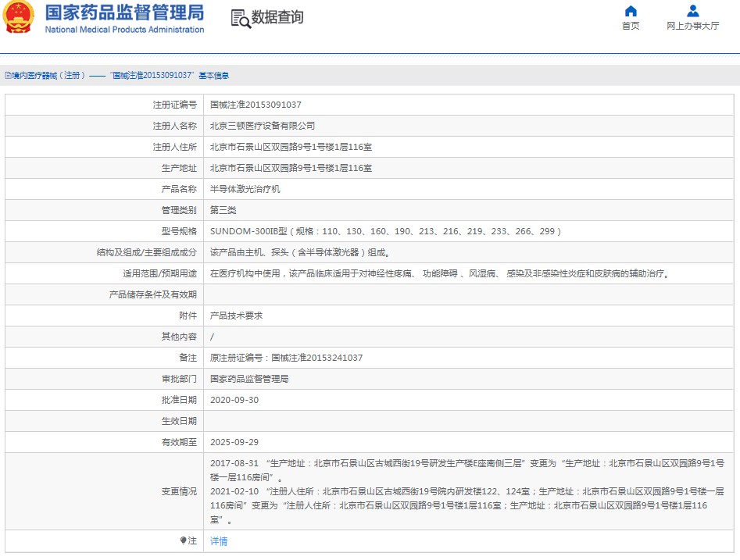Viewport: 740px width, 560px height.
Task: Open 网上办事大厅 user icon
Action: [x=693, y=11]
